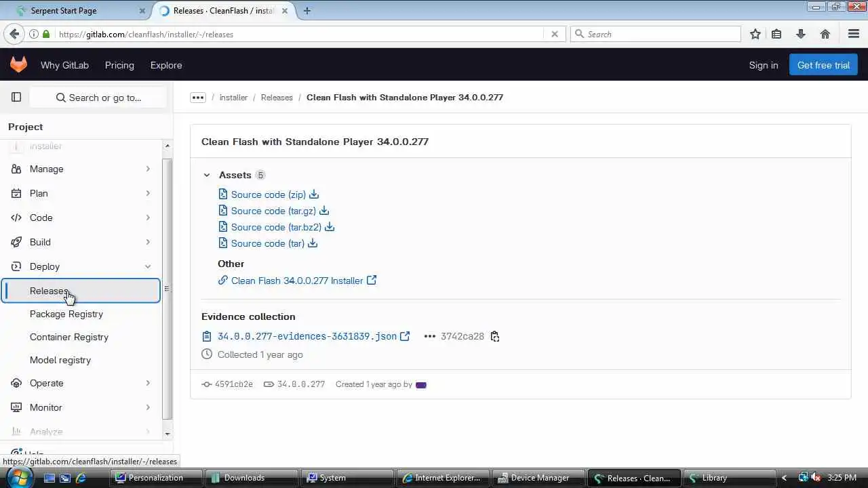This screenshot has width=868, height=488.
Task: Expand breadcrumb ellipsis button
Action: tap(198, 98)
